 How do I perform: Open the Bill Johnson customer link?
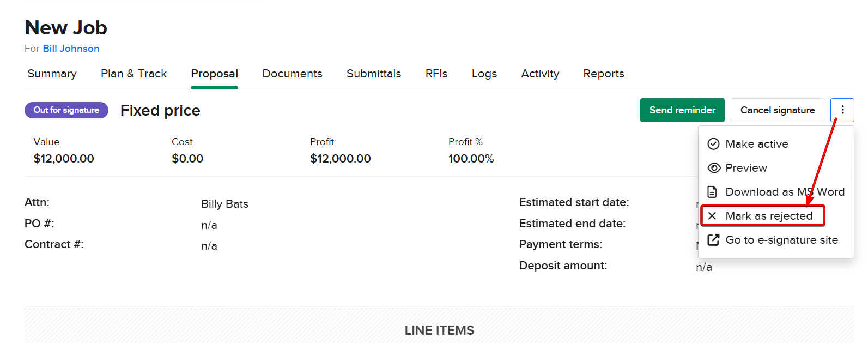tap(71, 49)
